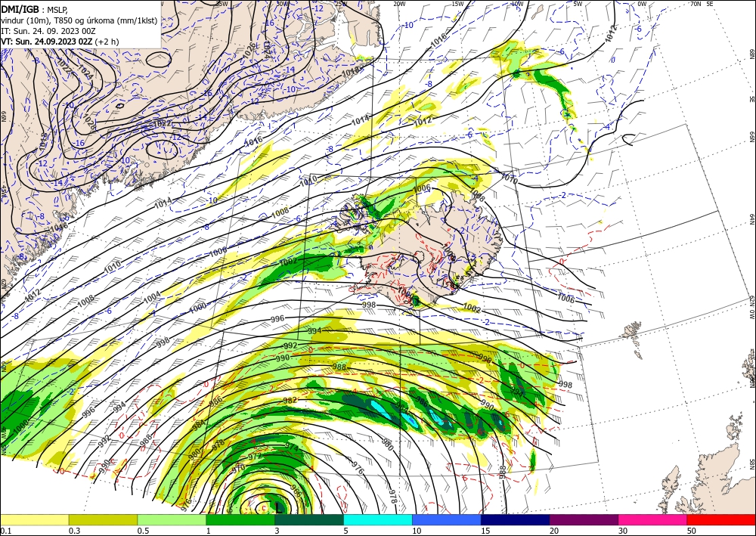Pick the cyan 5–10 precipitation swatch

point(378,519)
